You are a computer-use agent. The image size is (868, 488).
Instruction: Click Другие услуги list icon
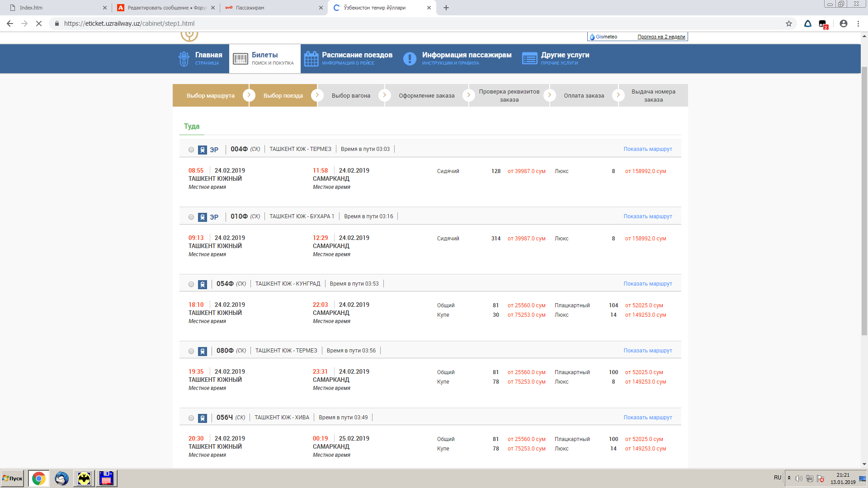529,59
